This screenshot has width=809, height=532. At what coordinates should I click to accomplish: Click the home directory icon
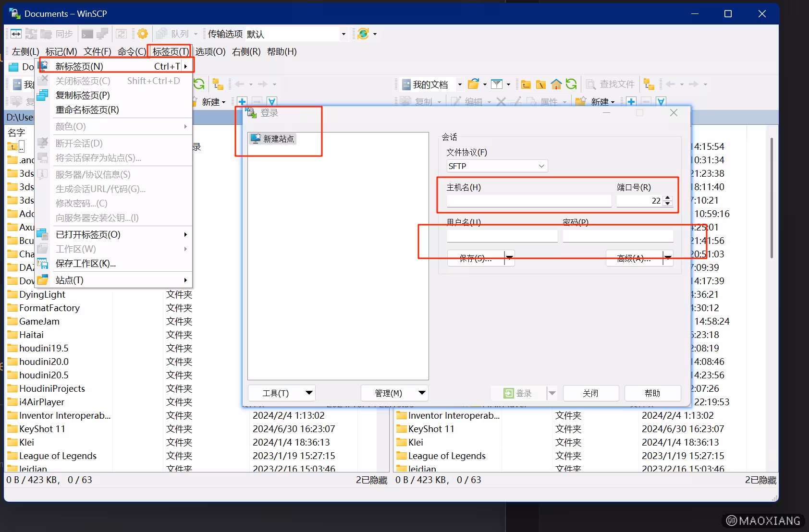coord(556,84)
